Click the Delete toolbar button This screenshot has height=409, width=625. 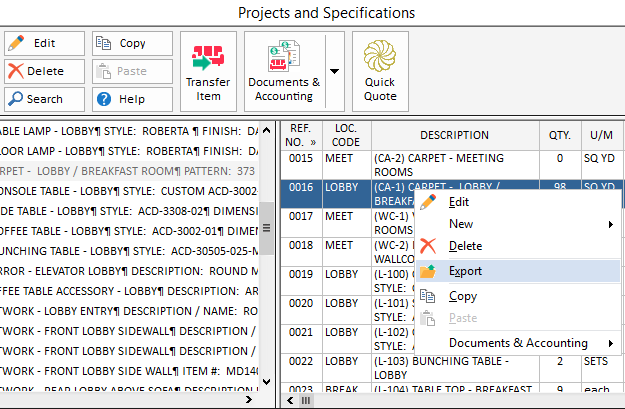[33, 71]
